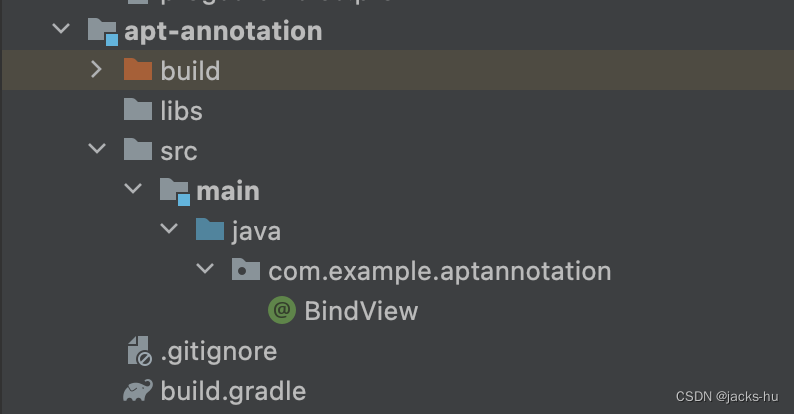Click the main source-set folder icon
This screenshot has height=414, width=794.
(x=175, y=191)
